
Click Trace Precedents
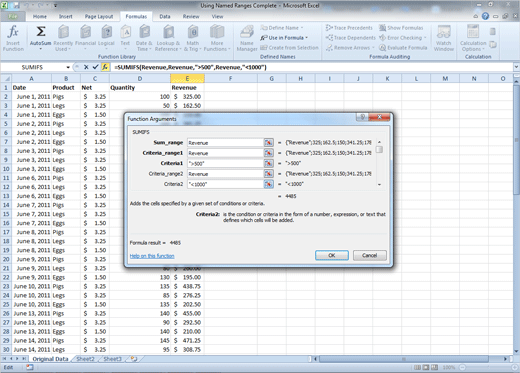[349, 28]
